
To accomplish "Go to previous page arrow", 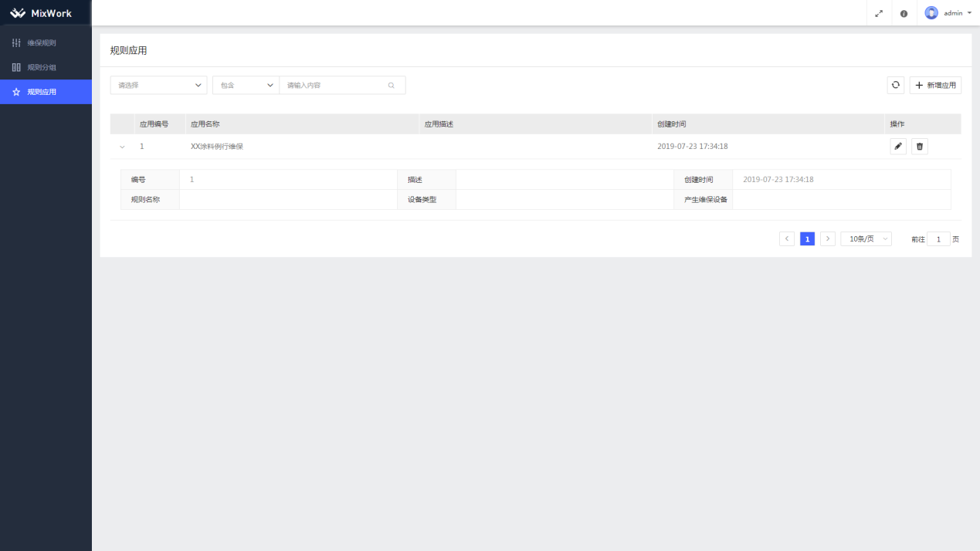I will click(786, 239).
